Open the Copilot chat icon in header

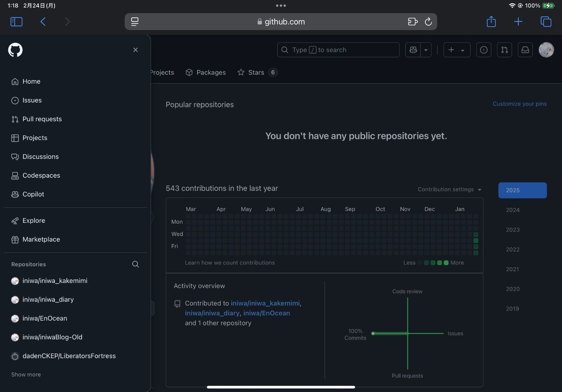tap(413, 50)
